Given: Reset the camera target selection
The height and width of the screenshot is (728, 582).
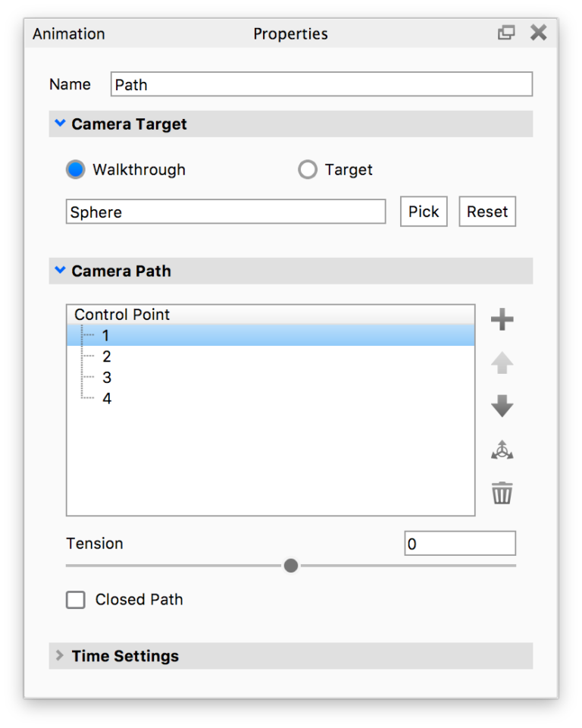Looking at the screenshot, I should [487, 212].
